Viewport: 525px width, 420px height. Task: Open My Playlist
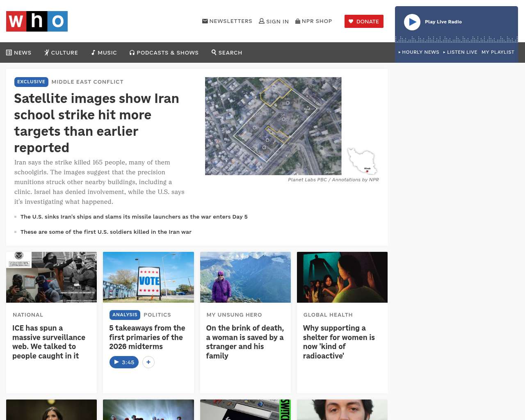498,52
